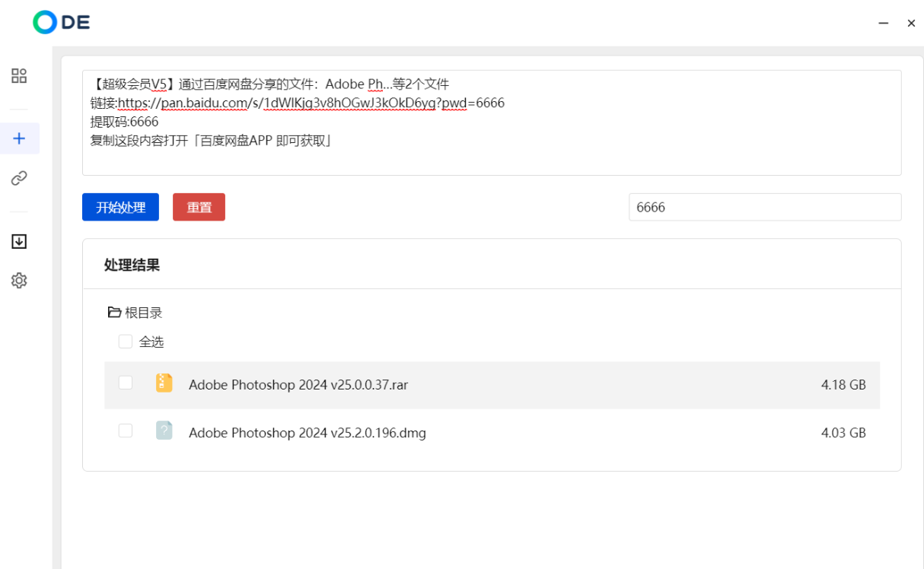Click the open folder icon beside 根目录
The width and height of the screenshot is (924, 569).
(114, 313)
